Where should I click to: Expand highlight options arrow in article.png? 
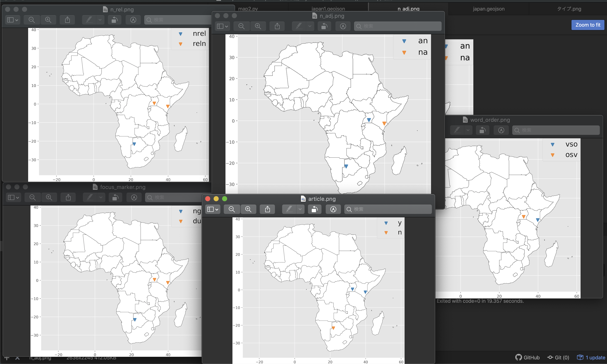pyautogui.click(x=300, y=209)
